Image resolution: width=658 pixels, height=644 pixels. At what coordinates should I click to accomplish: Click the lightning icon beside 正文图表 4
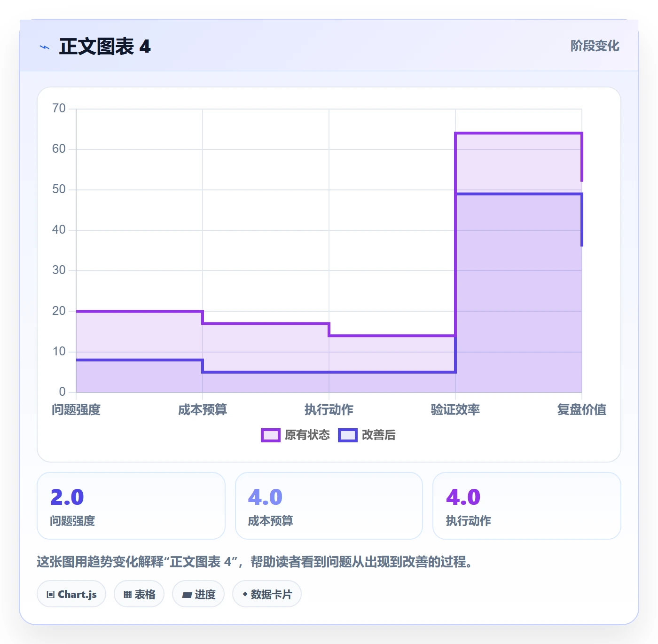click(45, 47)
